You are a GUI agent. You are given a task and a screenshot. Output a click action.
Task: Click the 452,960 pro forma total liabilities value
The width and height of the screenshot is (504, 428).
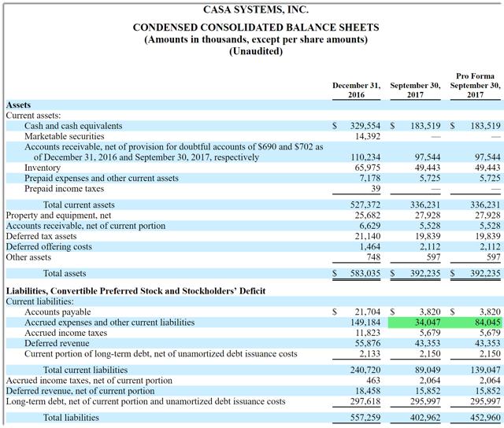click(x=485, y=418)
